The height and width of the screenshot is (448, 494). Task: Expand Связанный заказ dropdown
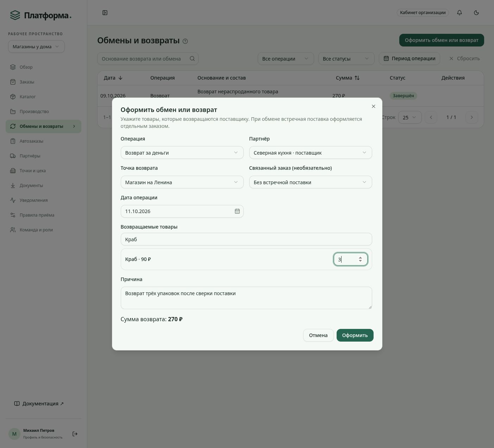(x=311, y=182)
